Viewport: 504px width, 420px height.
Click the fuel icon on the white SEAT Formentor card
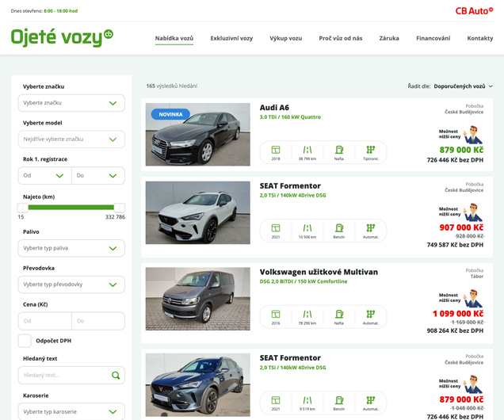tap(339, 228)
